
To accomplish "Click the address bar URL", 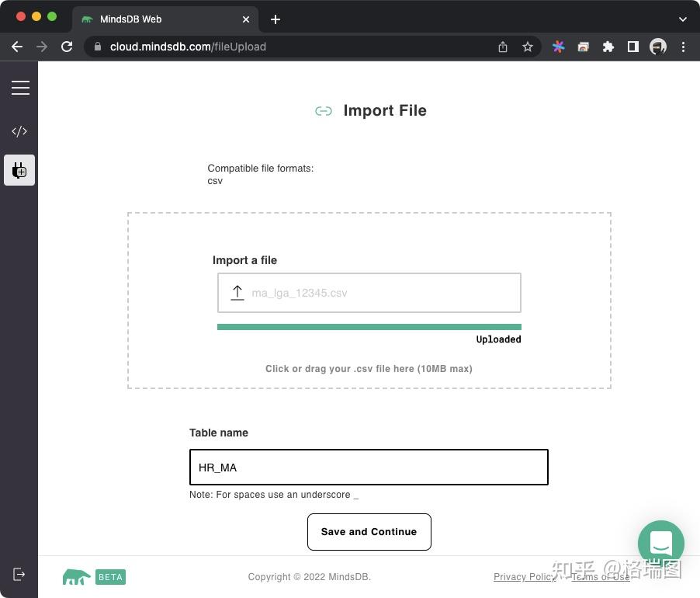I will click(188, 47).
